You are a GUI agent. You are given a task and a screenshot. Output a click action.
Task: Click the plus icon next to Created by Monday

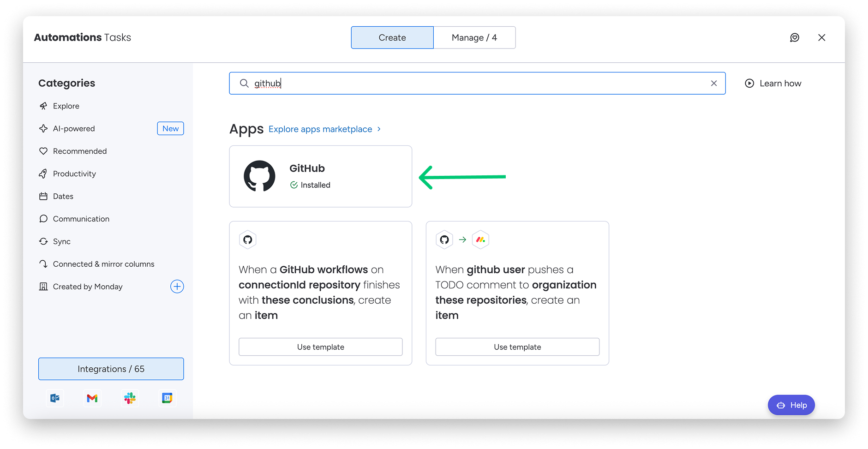tap(177, 287)
